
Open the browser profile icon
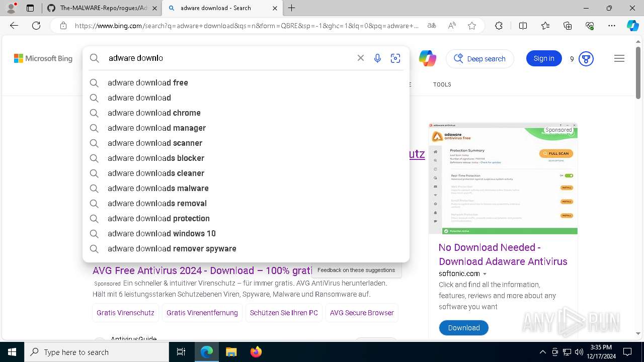(11, 8)
